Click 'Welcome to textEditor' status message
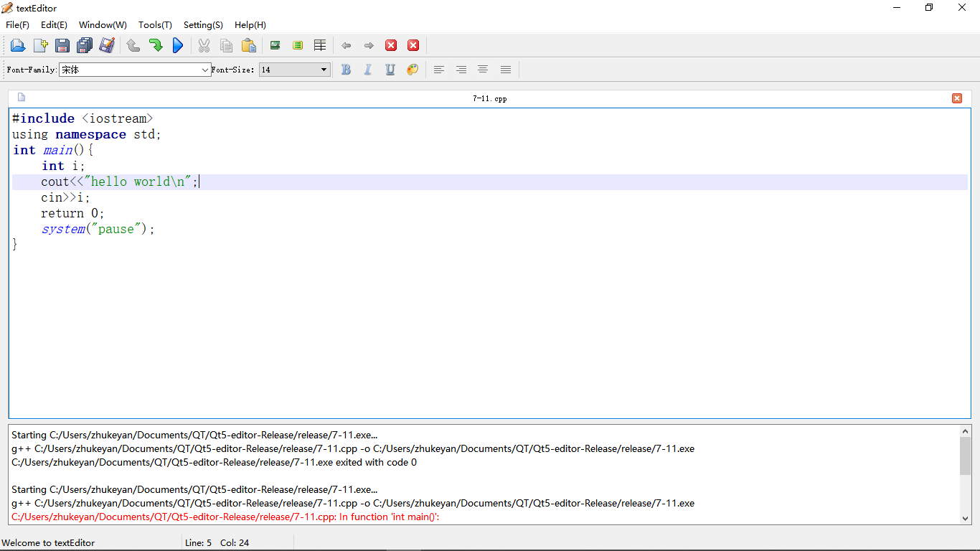The width and height of the screenshot is (980, 551). tap(48, 543)
